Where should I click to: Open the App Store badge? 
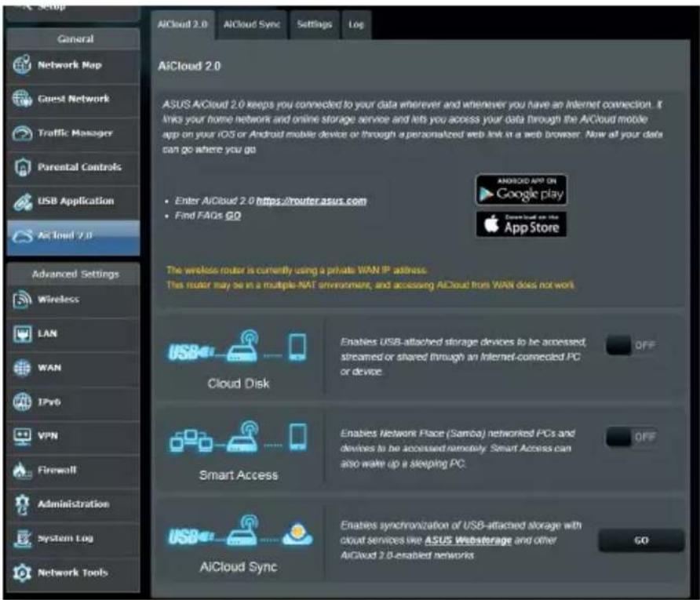click(x=521, y=224)
